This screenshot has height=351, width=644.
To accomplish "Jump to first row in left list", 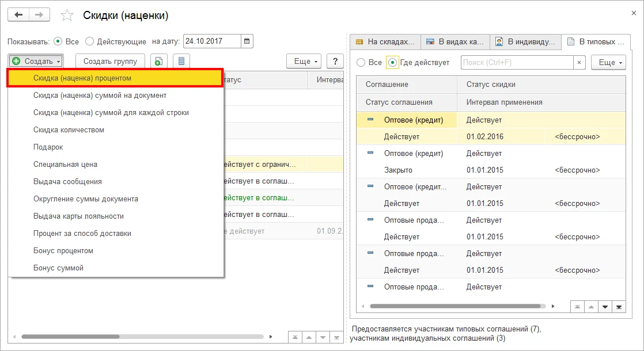I will pyautogui.click(x=295, y=337).
